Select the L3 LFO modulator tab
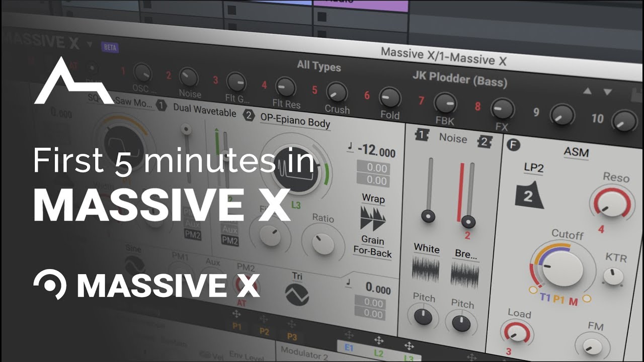 pyautogui.click(x=409, y=358)
